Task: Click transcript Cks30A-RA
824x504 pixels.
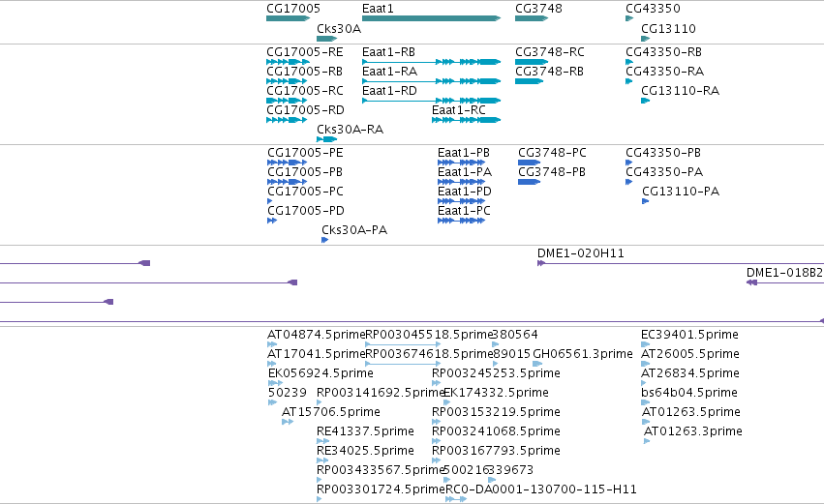Action: (x=350, y=130)
